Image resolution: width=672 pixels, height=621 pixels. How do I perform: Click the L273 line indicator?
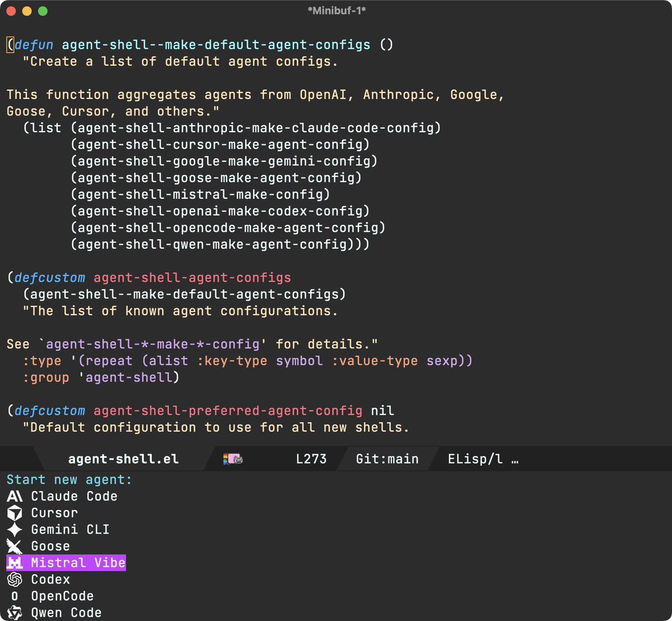(311, 459)
